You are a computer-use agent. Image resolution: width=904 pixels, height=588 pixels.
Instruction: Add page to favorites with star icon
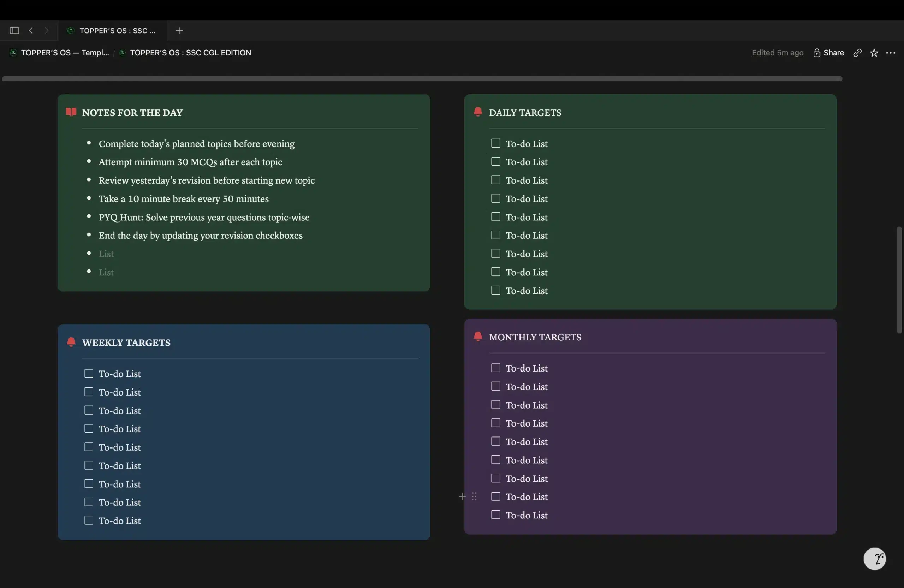[x=874, y=53]
